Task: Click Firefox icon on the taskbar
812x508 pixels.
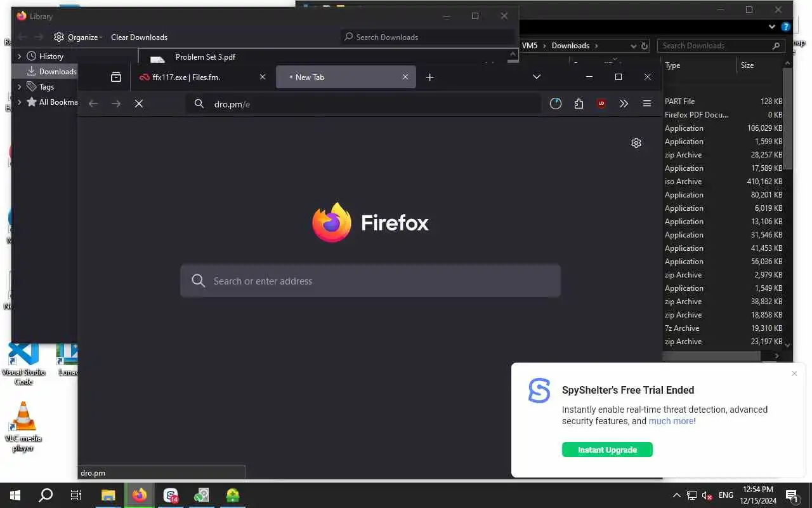Action: coord(140,495)
